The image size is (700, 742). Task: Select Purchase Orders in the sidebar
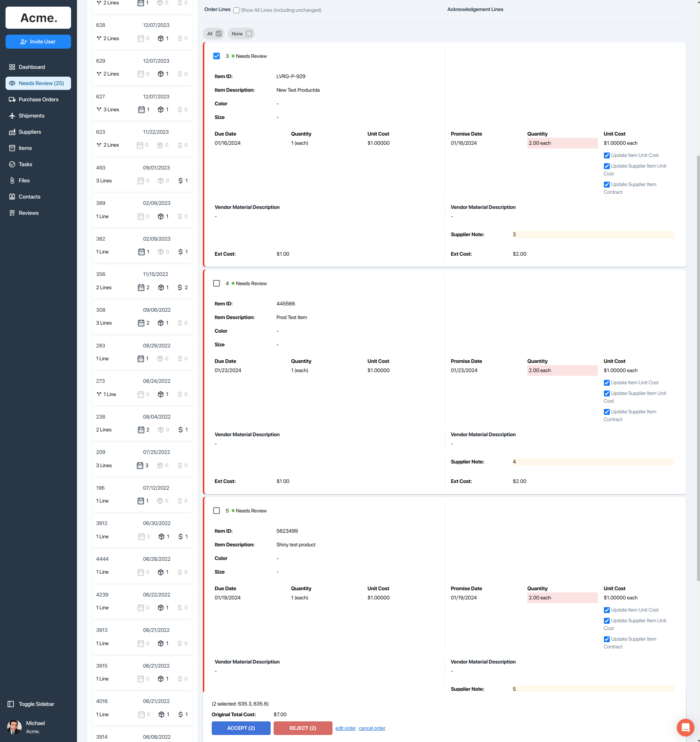pos(38,99)
